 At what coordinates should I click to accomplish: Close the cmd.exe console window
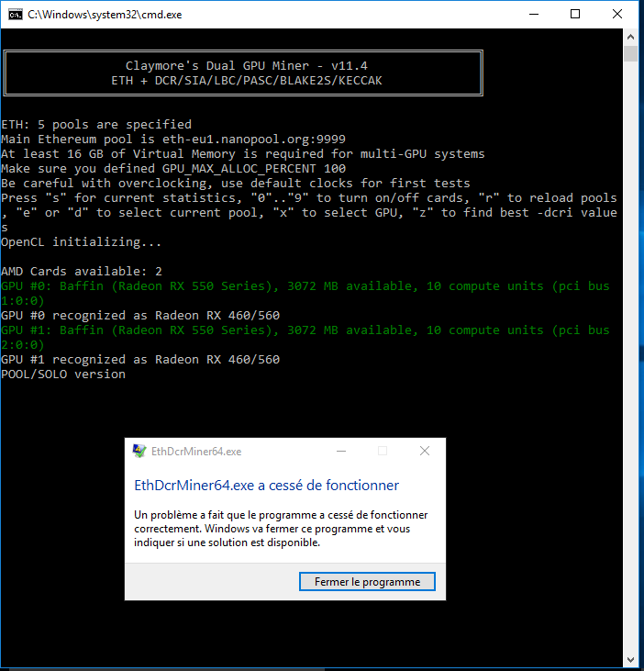point(617,14)
